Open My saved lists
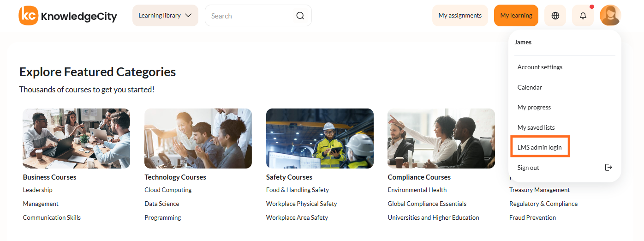Image resolution: width=644 pixels, height=241 pixels. tap(536, 127)
